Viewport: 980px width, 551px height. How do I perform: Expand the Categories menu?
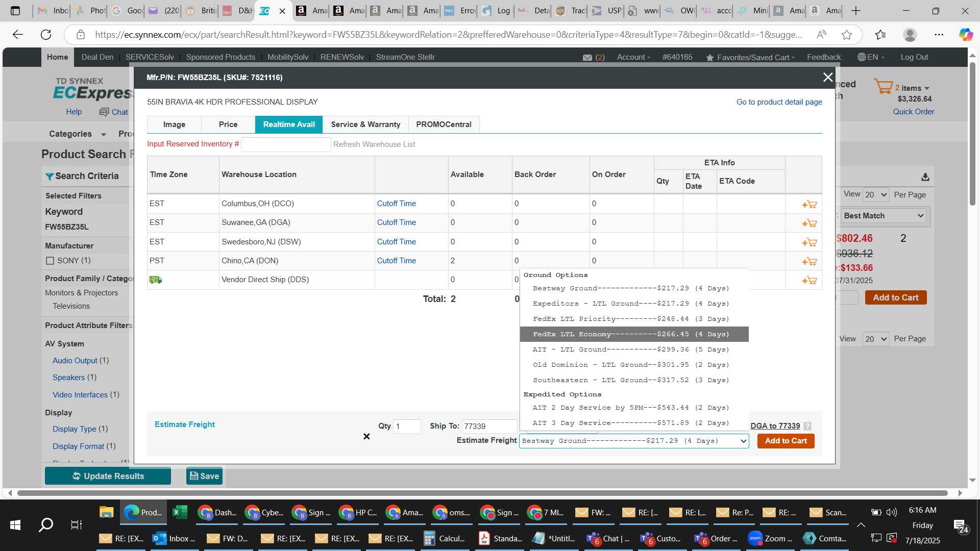pyautogui.click(x=78, y=134)
